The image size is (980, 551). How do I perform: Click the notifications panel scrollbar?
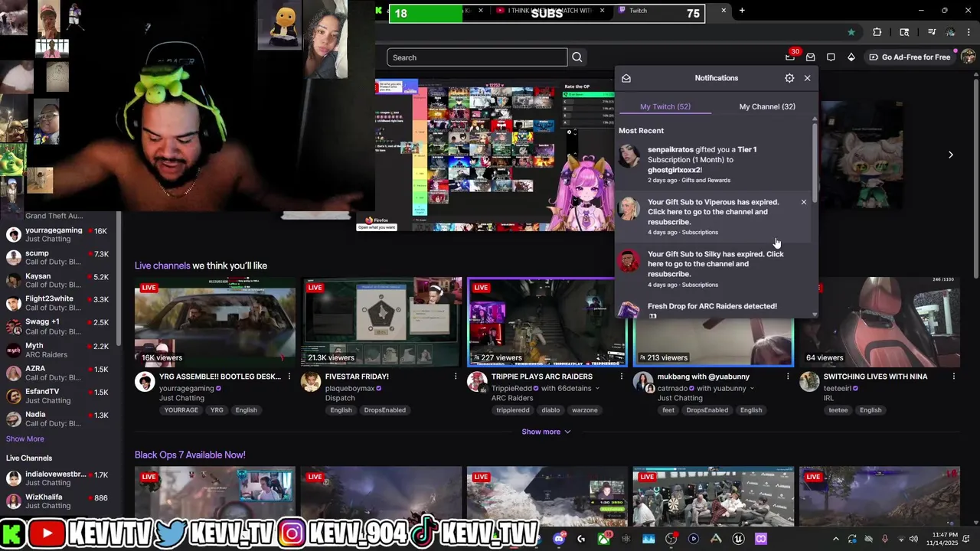pyautogui.click(x=815, y=161)
